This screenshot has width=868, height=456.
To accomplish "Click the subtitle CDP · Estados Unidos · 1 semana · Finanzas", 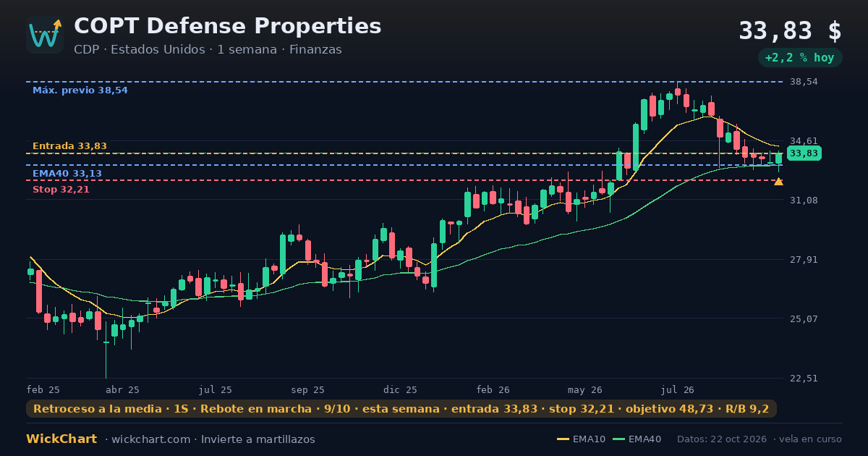I will pos(208,50).
